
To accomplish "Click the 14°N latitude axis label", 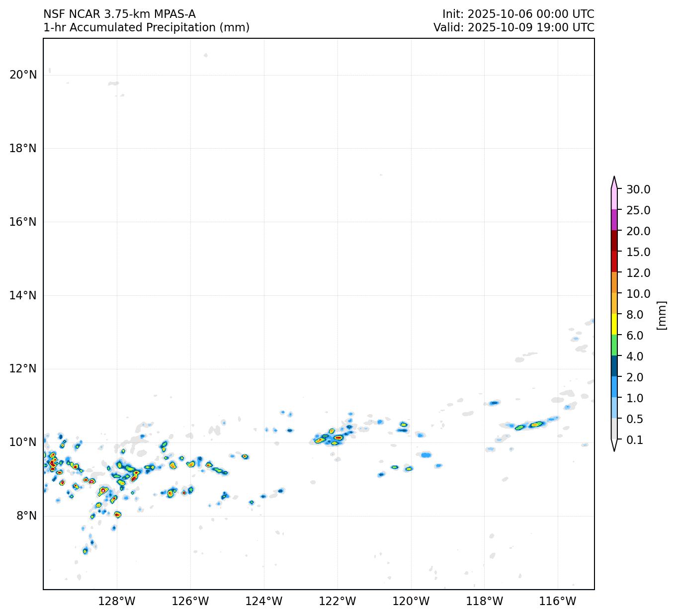I will coord(23,296).
